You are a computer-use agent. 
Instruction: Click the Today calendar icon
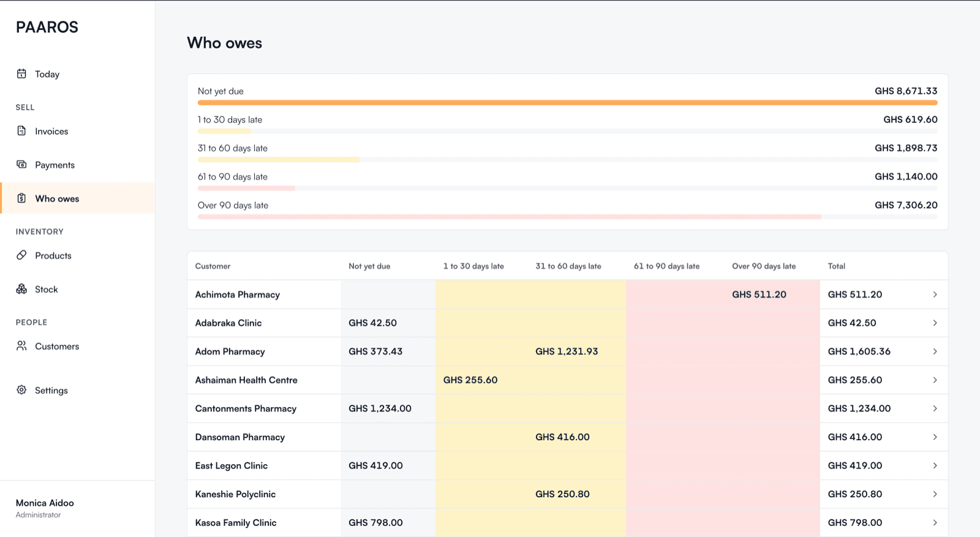[x=21, y=74]
